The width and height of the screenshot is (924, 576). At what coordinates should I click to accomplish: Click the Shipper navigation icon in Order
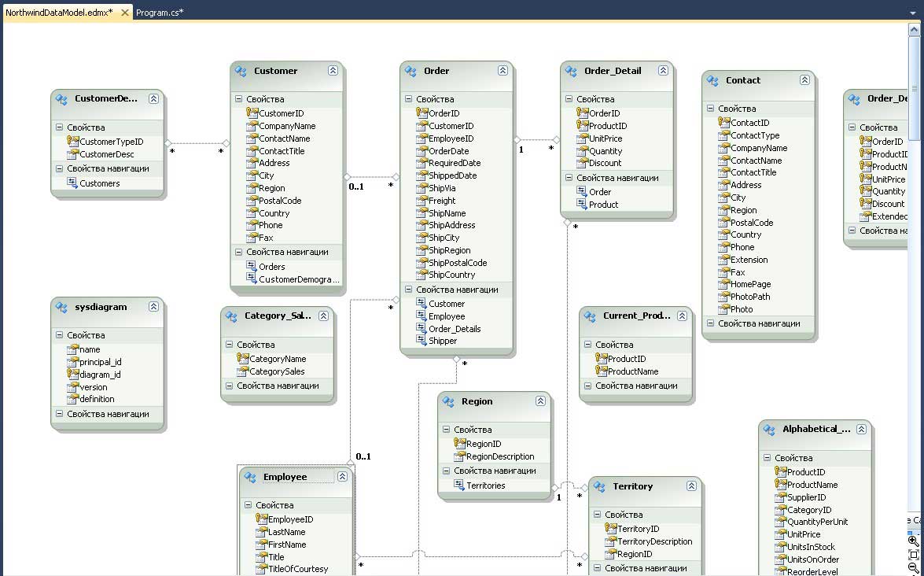(x=422, y=340)
